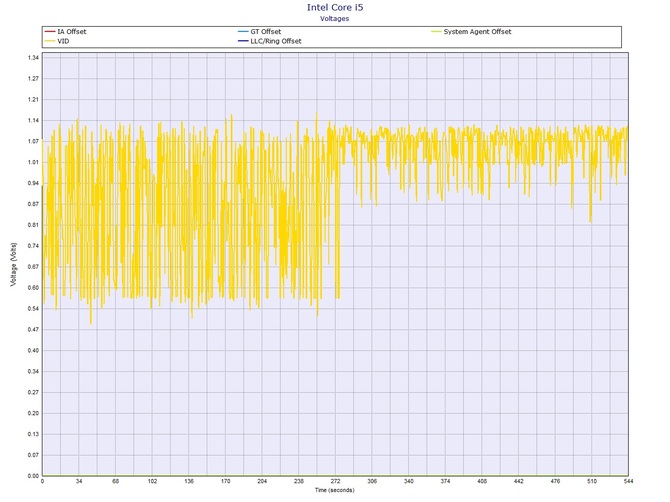
Task: Click the 408 tick on the time axis
Action: click(482, 481)
